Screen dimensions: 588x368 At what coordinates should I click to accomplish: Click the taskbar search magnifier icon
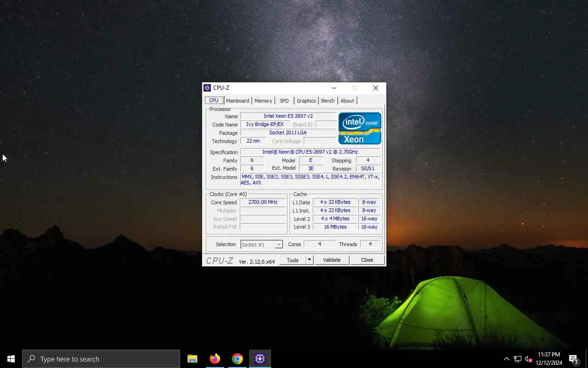click(x=31, y=359)
